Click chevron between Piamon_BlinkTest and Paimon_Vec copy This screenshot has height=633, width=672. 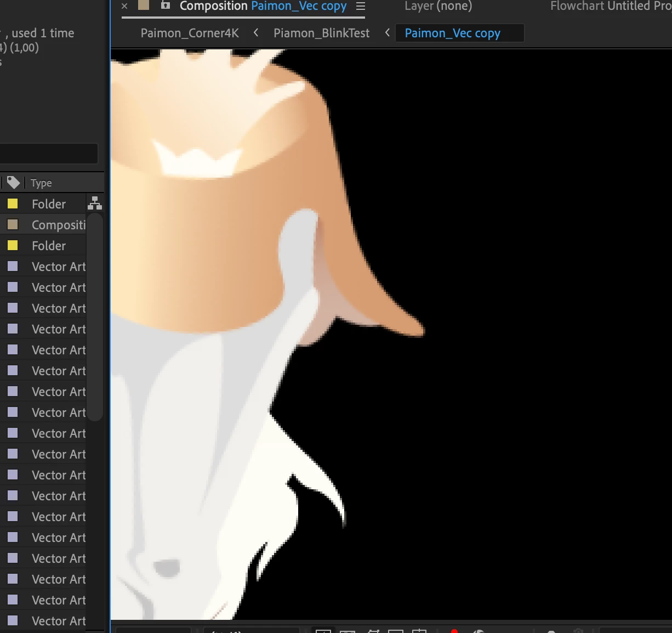[x=388, y=33]
